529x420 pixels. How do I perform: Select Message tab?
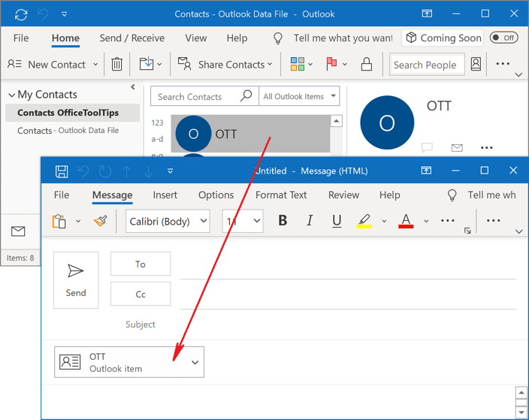point(113,195)
